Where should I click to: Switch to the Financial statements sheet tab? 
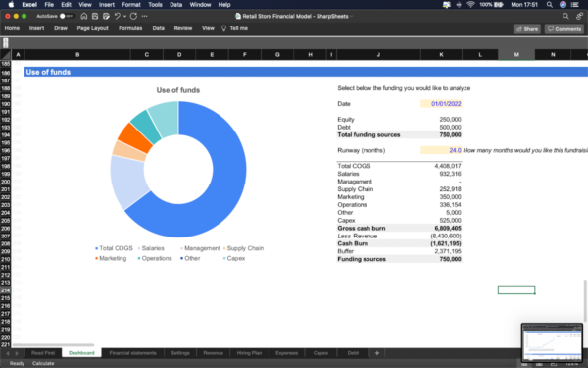[x=132, y=353]
